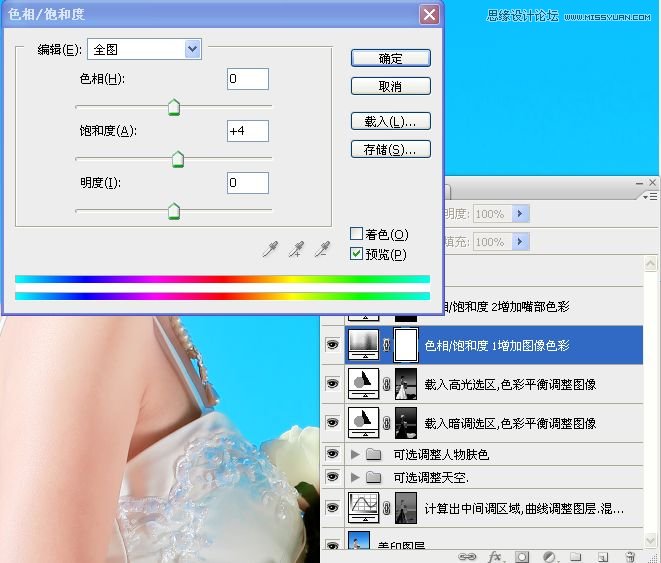Viewport: 661px width, 563px height.
Task: Click 取消 to cancel the dialog
Action: (391, 86)
